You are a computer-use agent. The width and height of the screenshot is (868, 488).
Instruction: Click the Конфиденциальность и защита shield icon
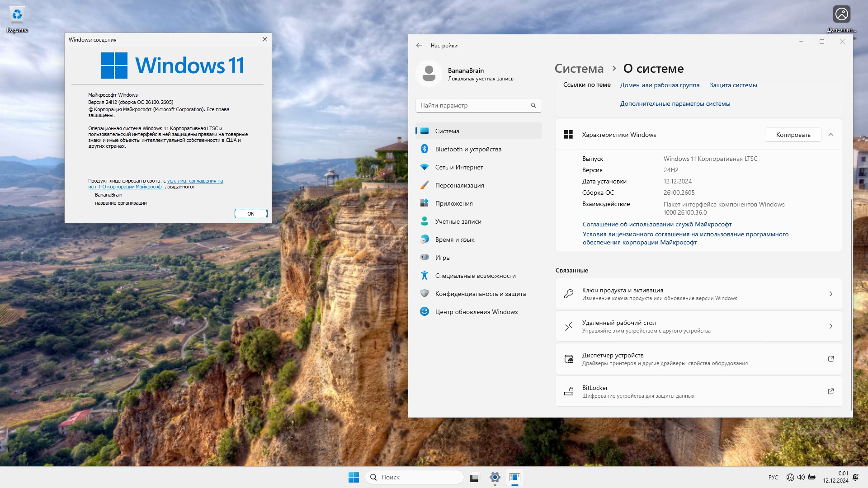tap(424, 293)
